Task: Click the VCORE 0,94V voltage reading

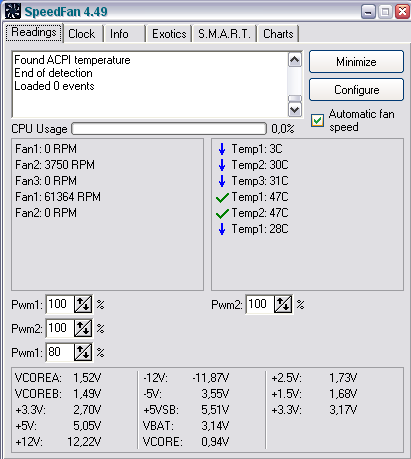Action: 186,442
